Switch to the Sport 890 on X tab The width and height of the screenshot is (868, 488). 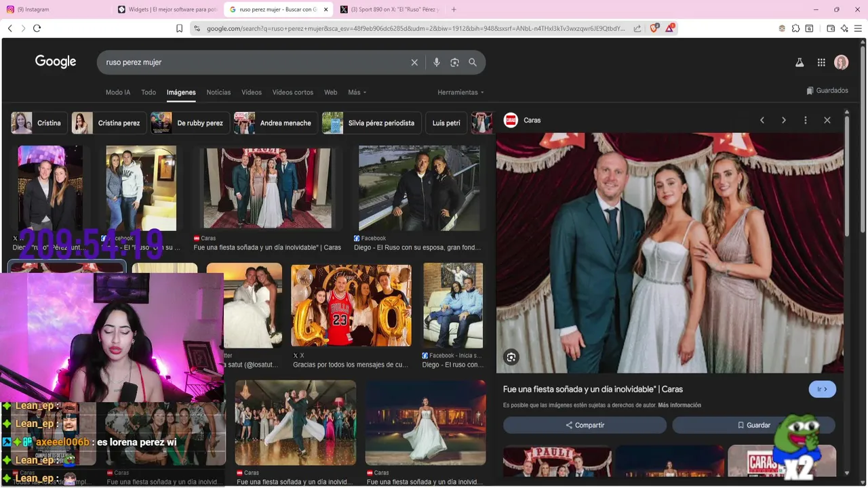click(x=391, y=9)
